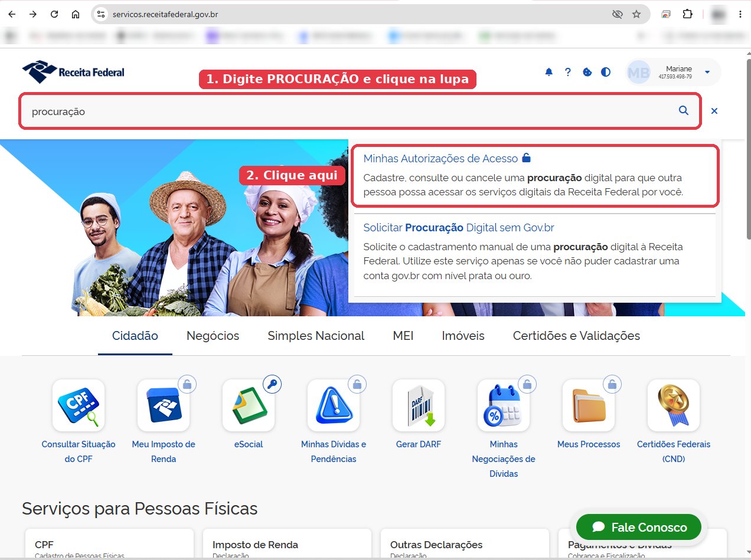Click the browser forward arrow

coord(33,14)
